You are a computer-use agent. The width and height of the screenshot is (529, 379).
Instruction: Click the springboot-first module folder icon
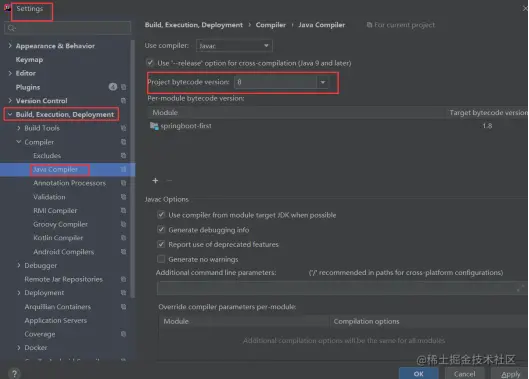(x=154, y=126)
